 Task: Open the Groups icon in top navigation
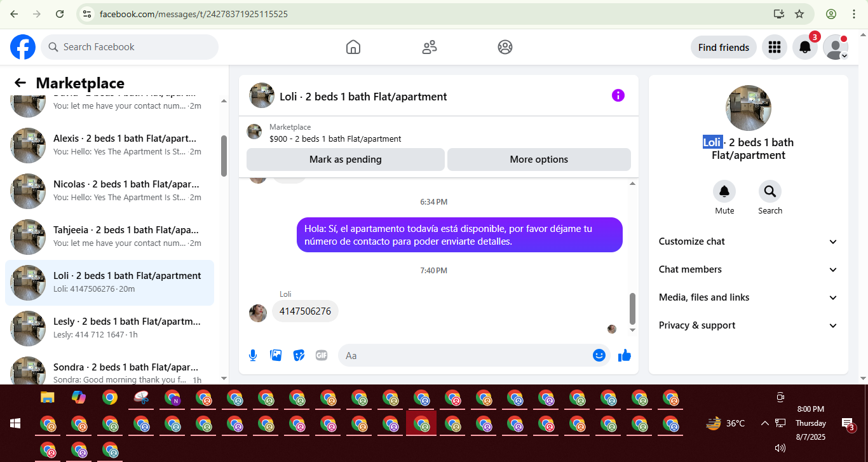505,47
